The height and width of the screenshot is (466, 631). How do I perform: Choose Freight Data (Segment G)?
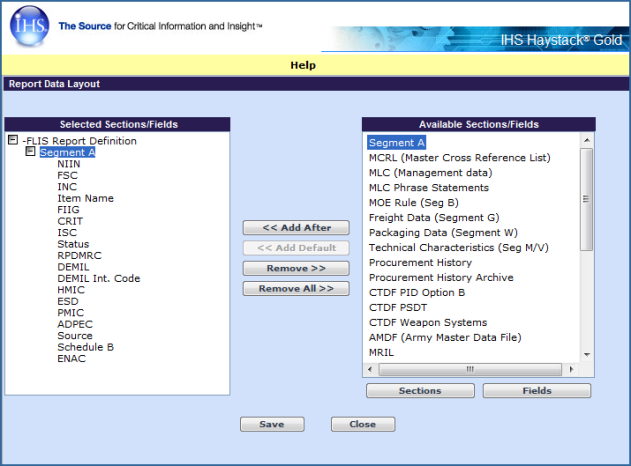tap(434, 218)
